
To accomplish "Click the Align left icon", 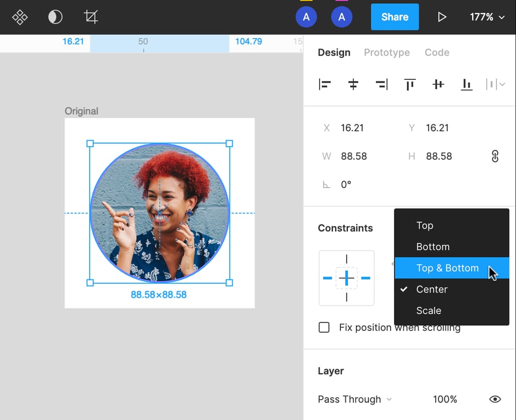I will pos(325,84).
